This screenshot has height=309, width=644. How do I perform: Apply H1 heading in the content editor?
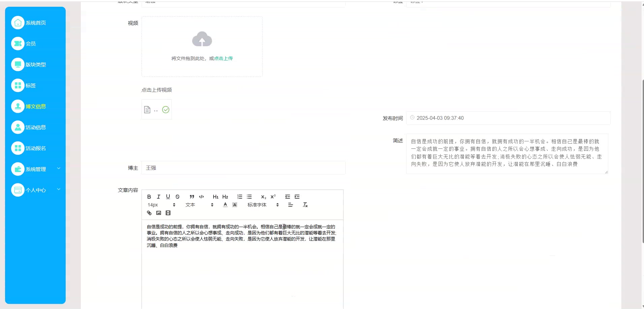[215, 197]
